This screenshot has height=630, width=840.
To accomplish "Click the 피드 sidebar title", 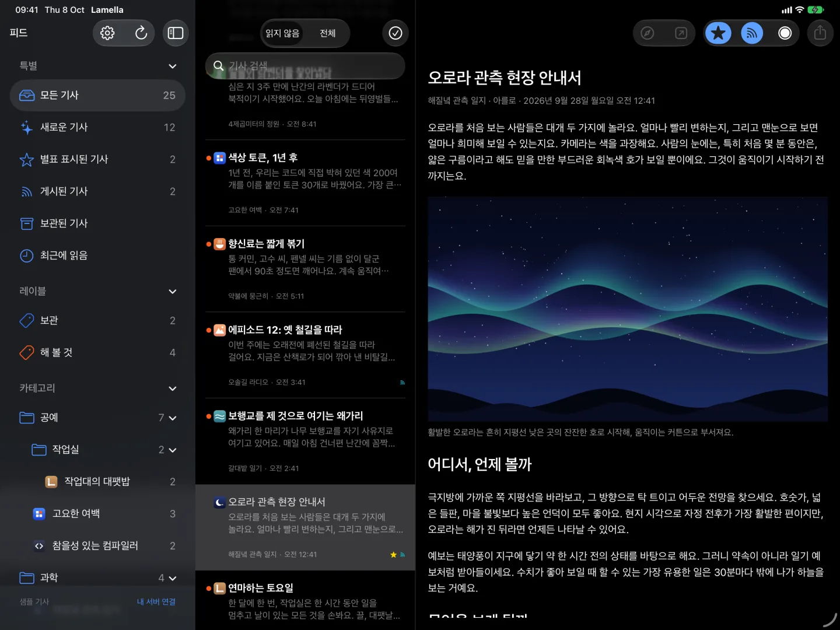I will [19, 33].
